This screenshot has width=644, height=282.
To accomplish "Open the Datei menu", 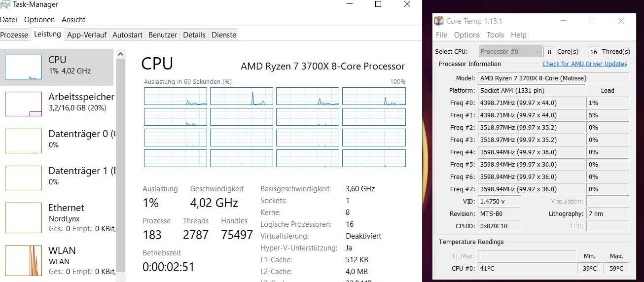I will tap(8, 20).
